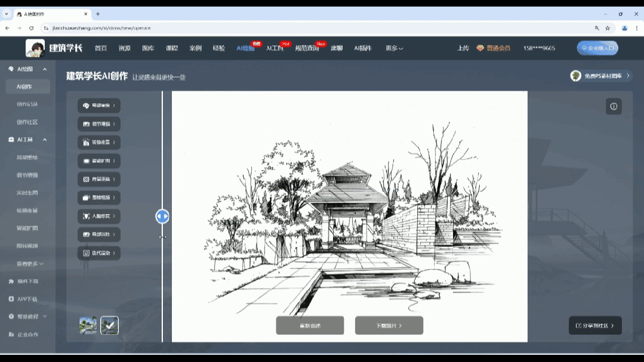
Task: Select the checked sketch result thumbnail
Action: tap(110, 326)
